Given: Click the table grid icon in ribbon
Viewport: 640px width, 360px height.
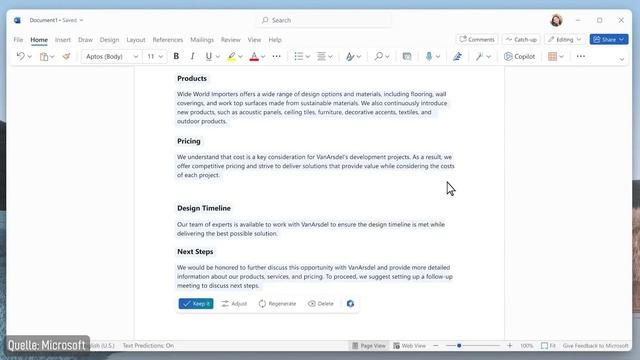Looking at the screenshot, I should (x=552, y=56).
